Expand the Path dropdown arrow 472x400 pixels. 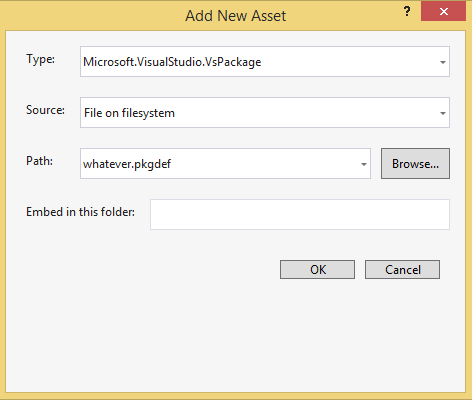pyautogui.click(x=364, y=164)
